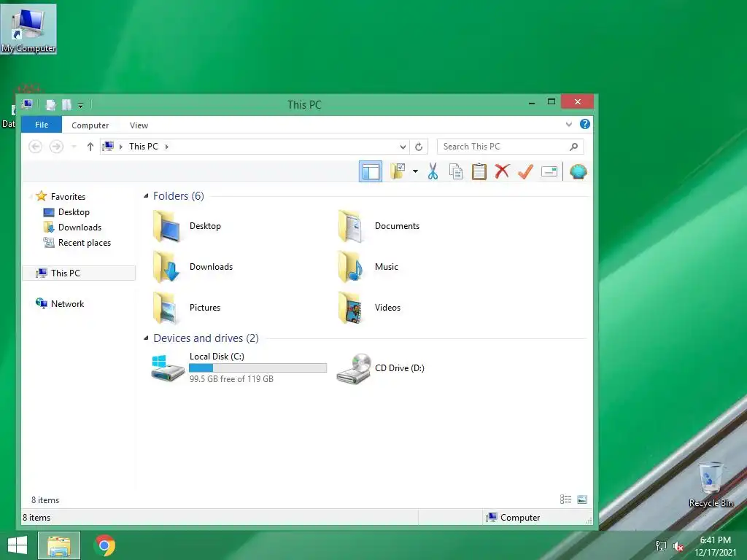747x560 pixels.
Task: Click the This PC breadcrumb in the address bar
Action: pyautogui.click(x=144, y=146)
